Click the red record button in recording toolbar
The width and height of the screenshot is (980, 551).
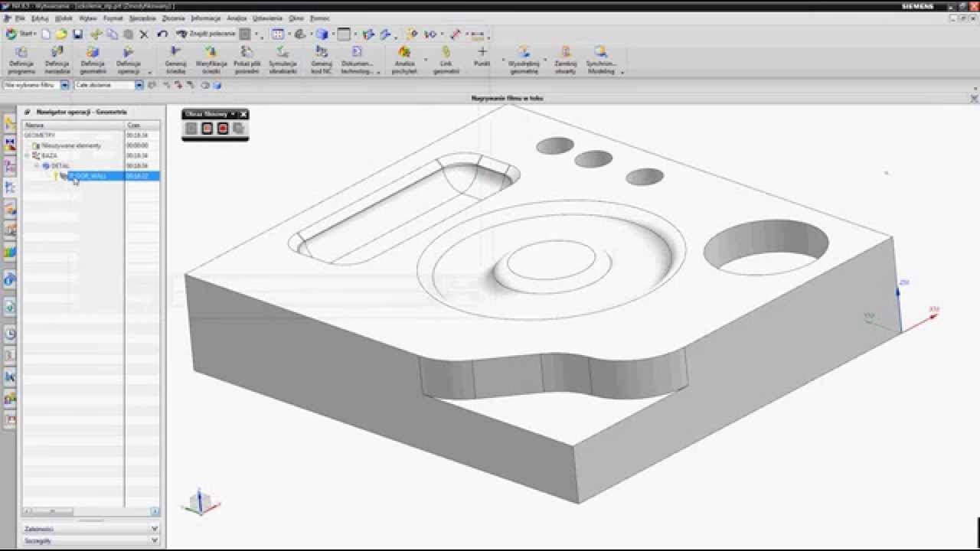[223, 129]
